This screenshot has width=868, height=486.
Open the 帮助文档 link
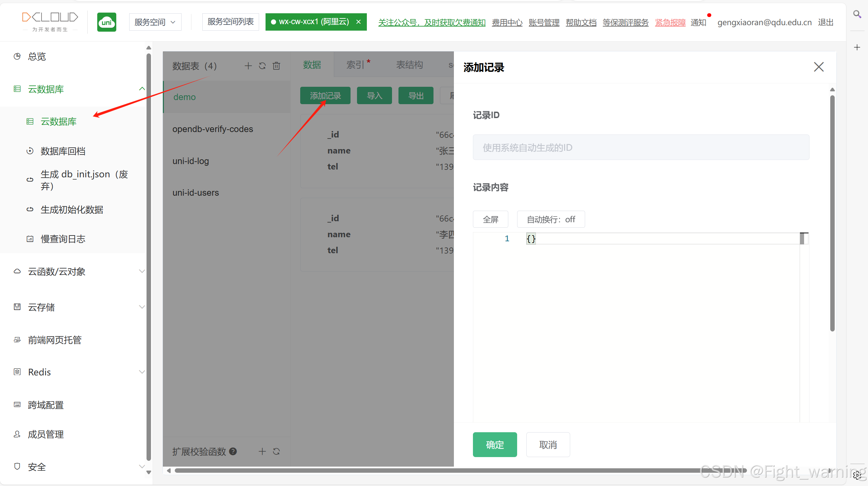coord(581,22)
